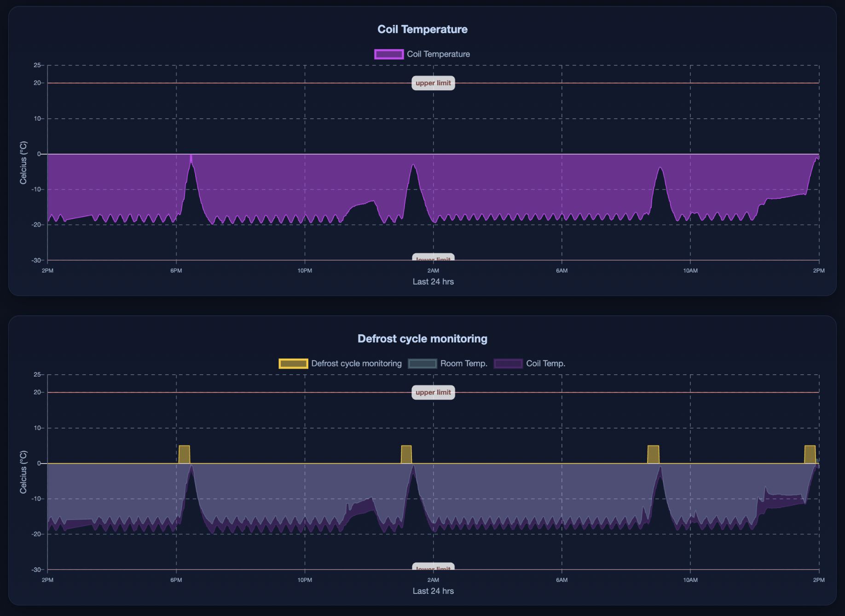Click the purple Coil Temperature legend swatch
This screenshot has height=616, width=845.
click(389, 54)
